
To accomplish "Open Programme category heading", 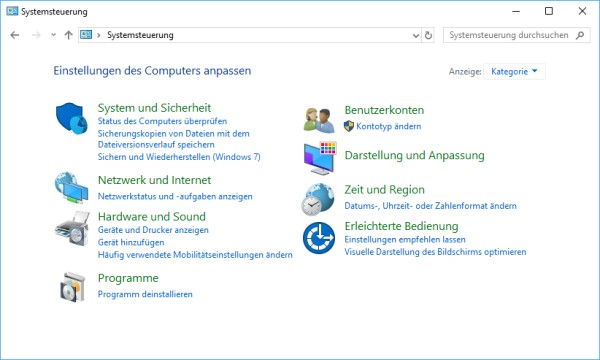I will click(128, 278).
